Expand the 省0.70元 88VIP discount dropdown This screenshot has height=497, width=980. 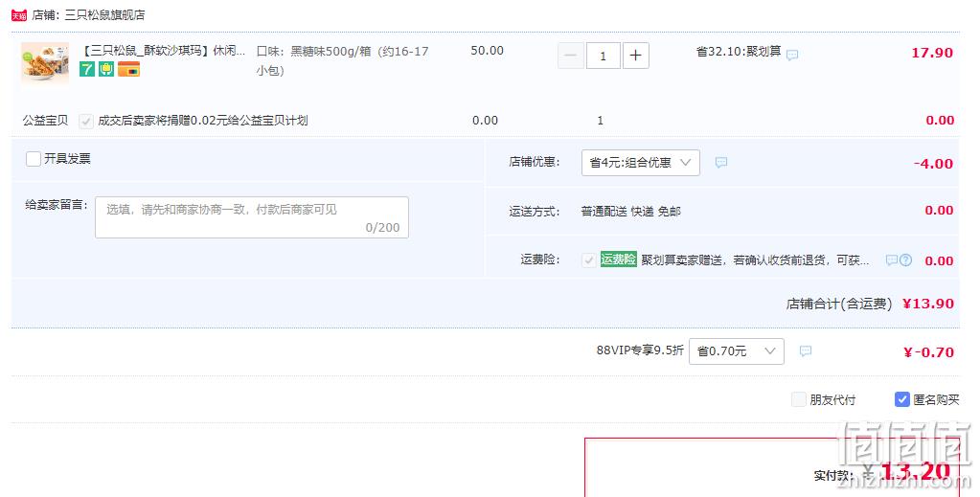coord(737,351)
